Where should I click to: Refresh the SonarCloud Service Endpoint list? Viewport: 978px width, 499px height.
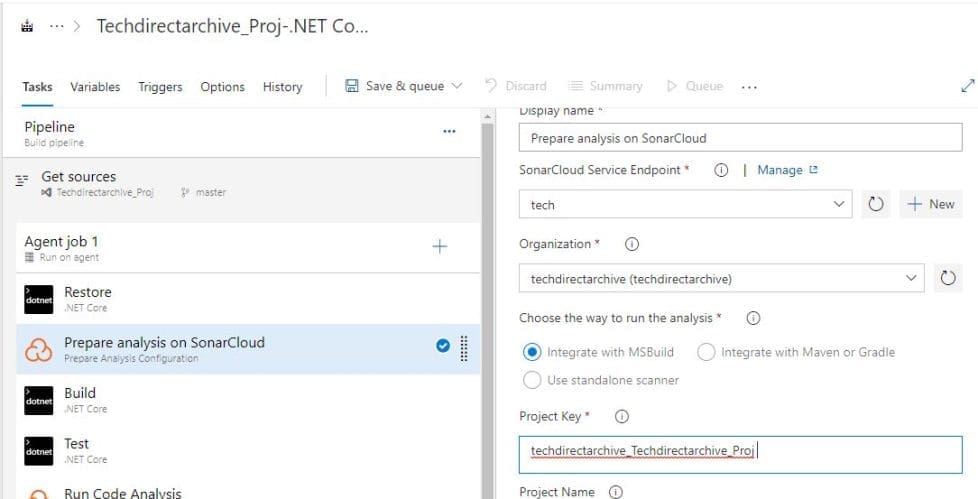click(x=875, y=204)
